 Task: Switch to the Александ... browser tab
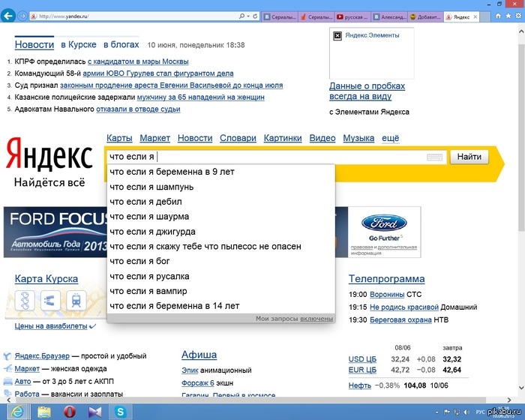[390, 16]
